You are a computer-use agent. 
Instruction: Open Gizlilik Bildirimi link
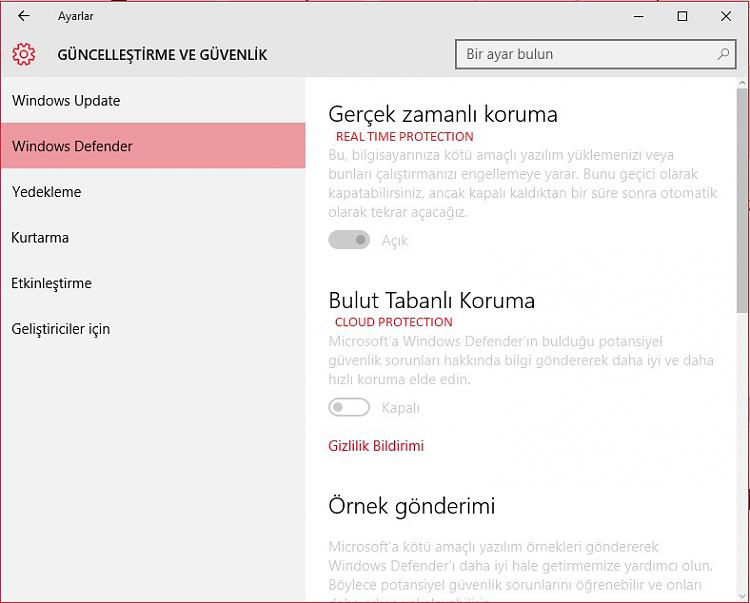point(376,446)
